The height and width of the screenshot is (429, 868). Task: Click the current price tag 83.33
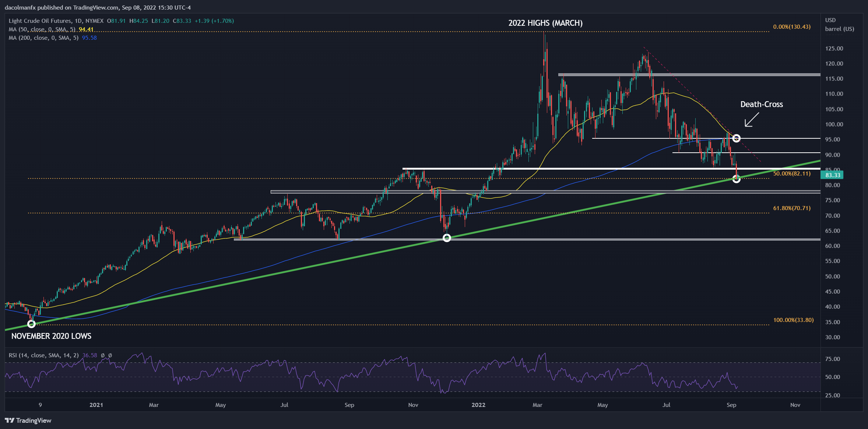[x=832, y=175]
